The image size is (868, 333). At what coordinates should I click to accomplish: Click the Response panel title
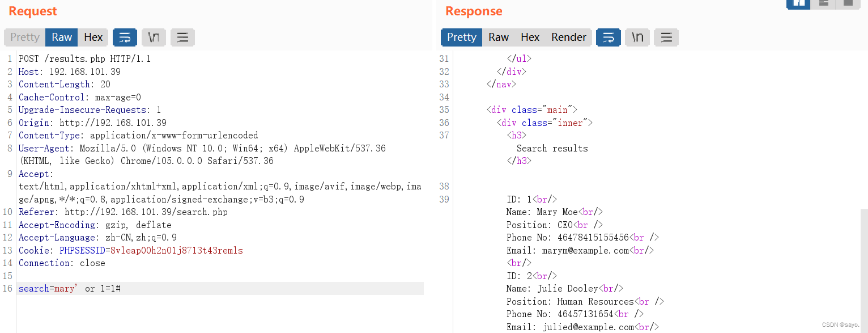[x=474, y=11]
